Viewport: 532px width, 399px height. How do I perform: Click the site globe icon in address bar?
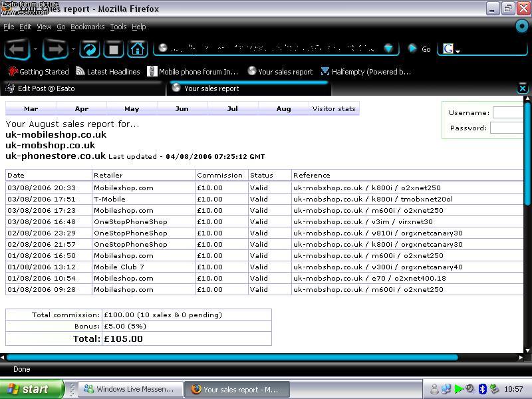click(163, 48)
